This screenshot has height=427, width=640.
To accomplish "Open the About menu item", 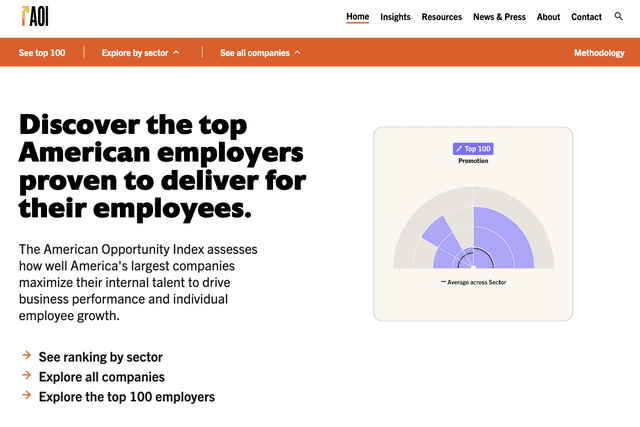I will click(548, 17).
